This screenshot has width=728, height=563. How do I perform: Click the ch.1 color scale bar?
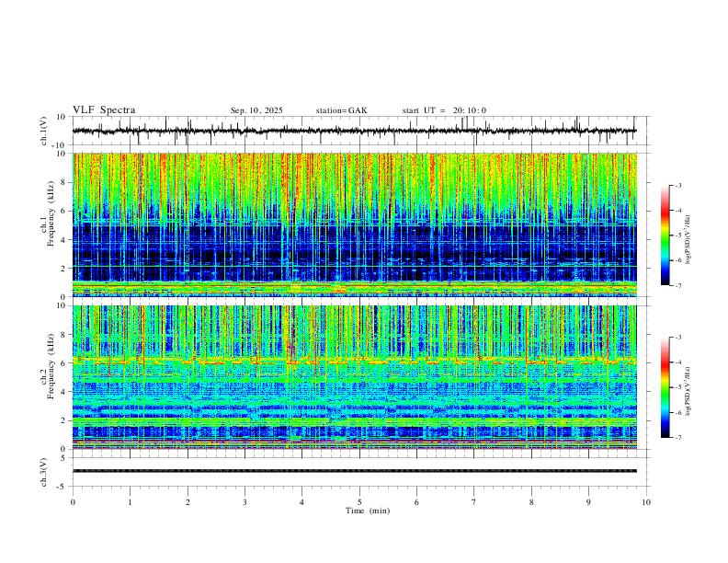click(x=665, y=236)
